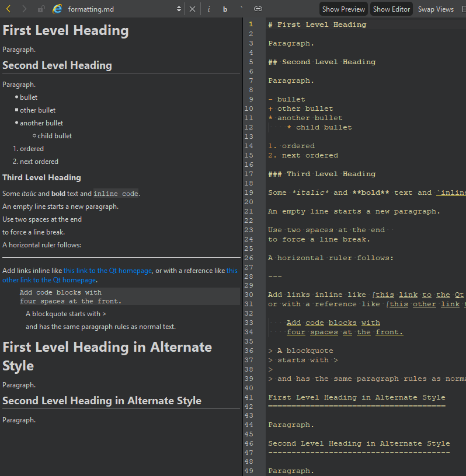Click the split icon at toolbar's right edge
The image size is (466, 476).
point(463,9)
